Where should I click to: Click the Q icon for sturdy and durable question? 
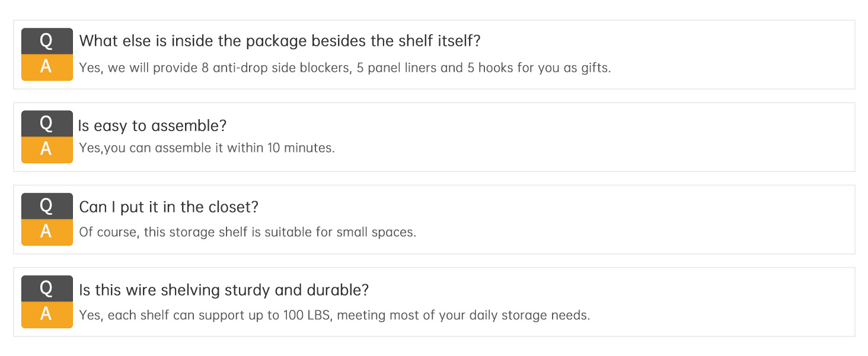(x=47, y=288)
